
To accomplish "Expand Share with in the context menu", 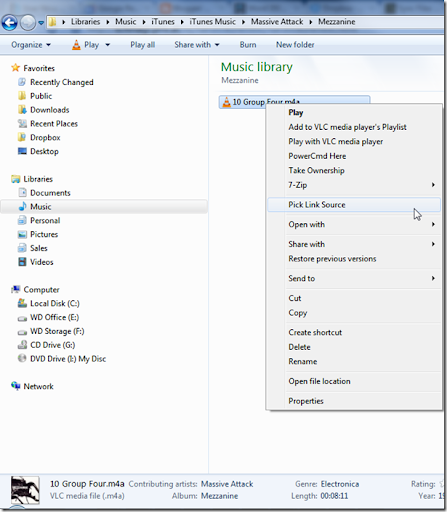I will pyautogui.click(x=354, y=244).
